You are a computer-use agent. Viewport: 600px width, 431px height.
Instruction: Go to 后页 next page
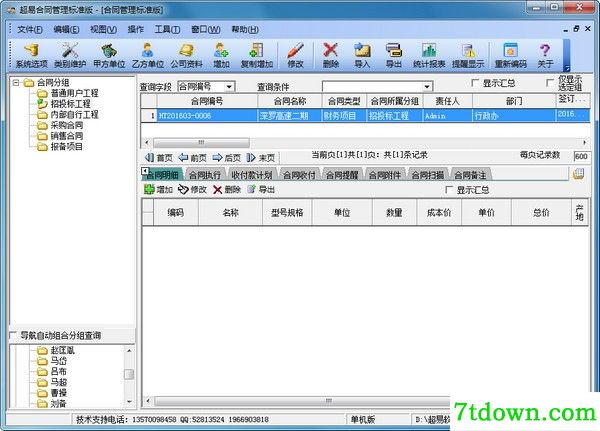227,157
